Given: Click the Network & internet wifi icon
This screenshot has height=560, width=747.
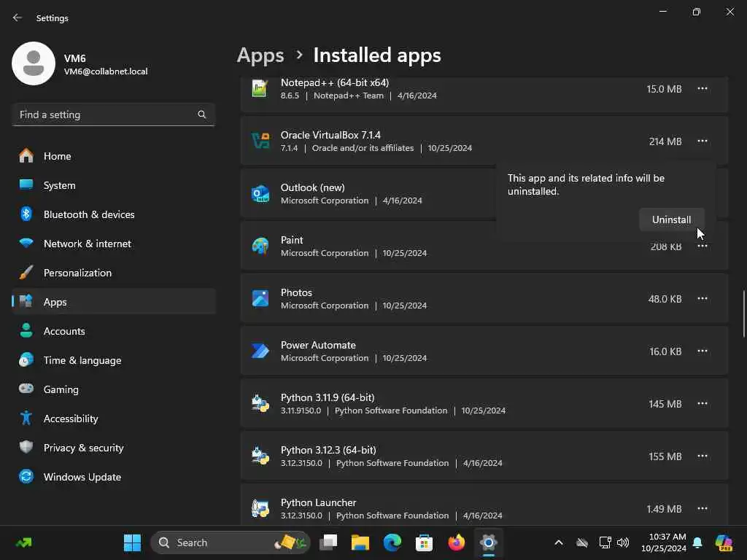Looking at the screenshot, I should (x=26, y=244).
